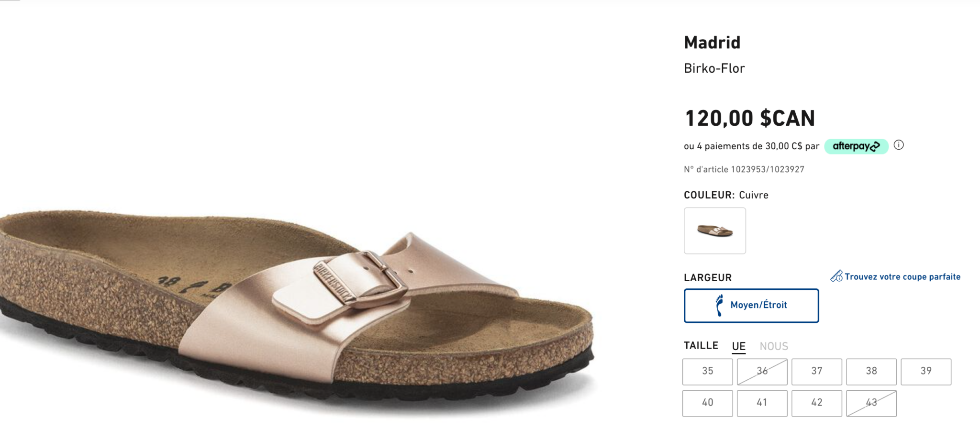Choose size 40

coord(707,403)
